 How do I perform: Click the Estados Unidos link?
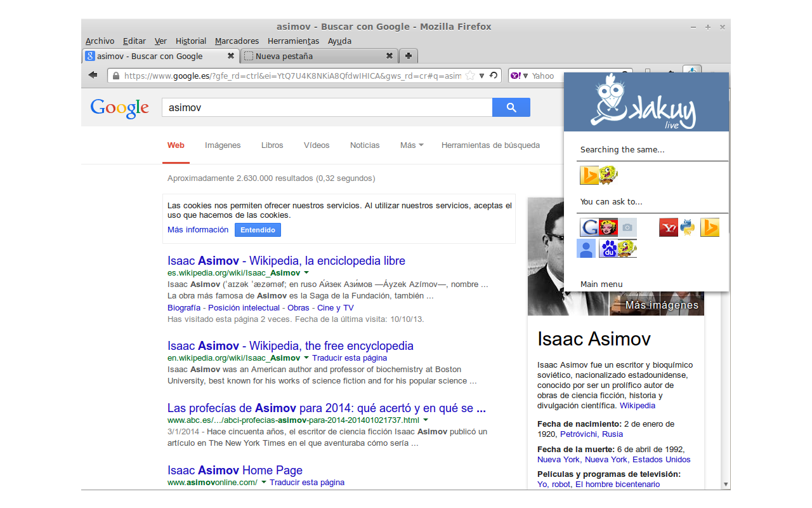662,460
